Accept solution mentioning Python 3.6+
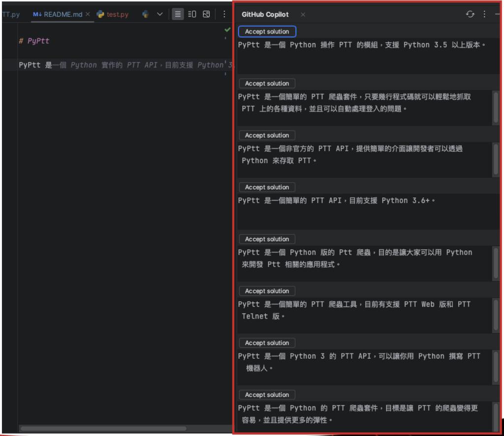Screen dimensions: 504x436 pos(267,187)
